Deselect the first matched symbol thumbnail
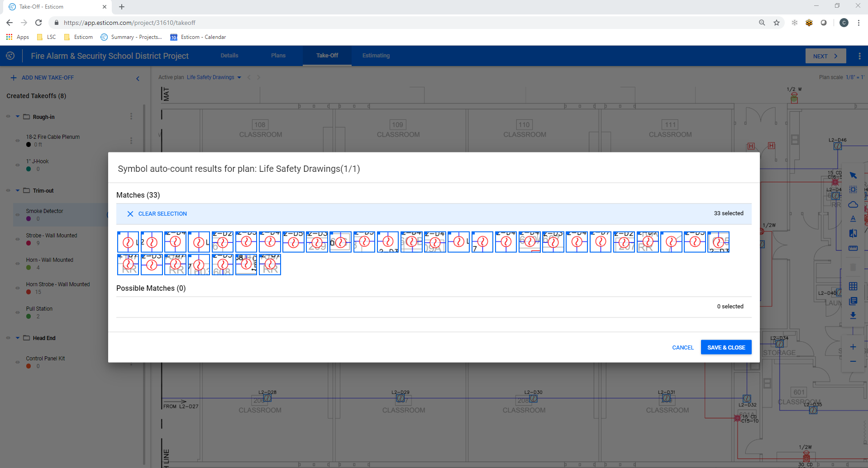The image size is (868, 468). pyautogui.click(x=128, y=242)
